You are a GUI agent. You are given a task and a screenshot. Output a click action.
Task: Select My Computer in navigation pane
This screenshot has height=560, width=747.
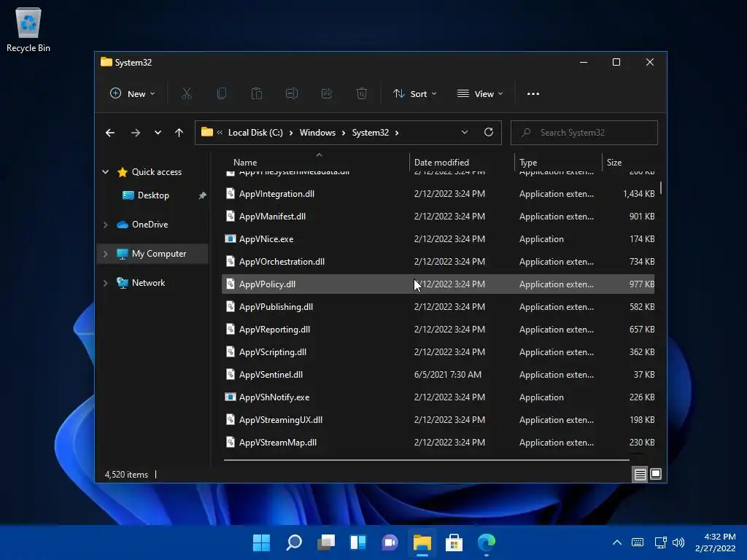tap(158, 253)
